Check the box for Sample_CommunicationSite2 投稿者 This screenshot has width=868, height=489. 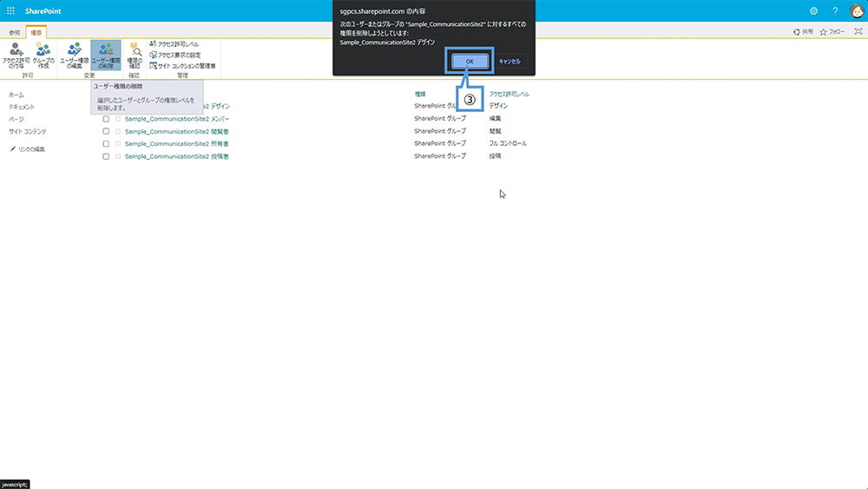[x=106, y=156]
